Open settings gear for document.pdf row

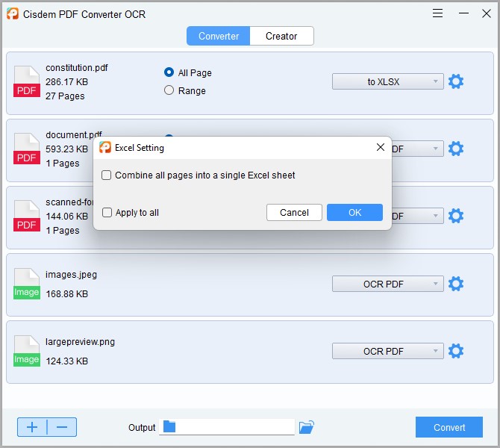456,149
